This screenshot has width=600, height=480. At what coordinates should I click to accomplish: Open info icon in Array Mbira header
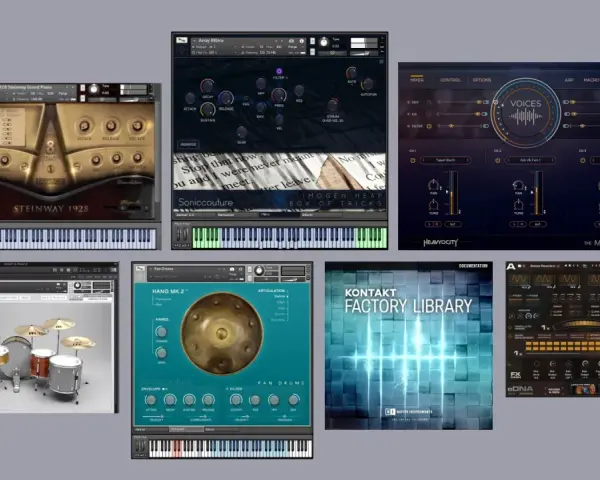(302, 41)
